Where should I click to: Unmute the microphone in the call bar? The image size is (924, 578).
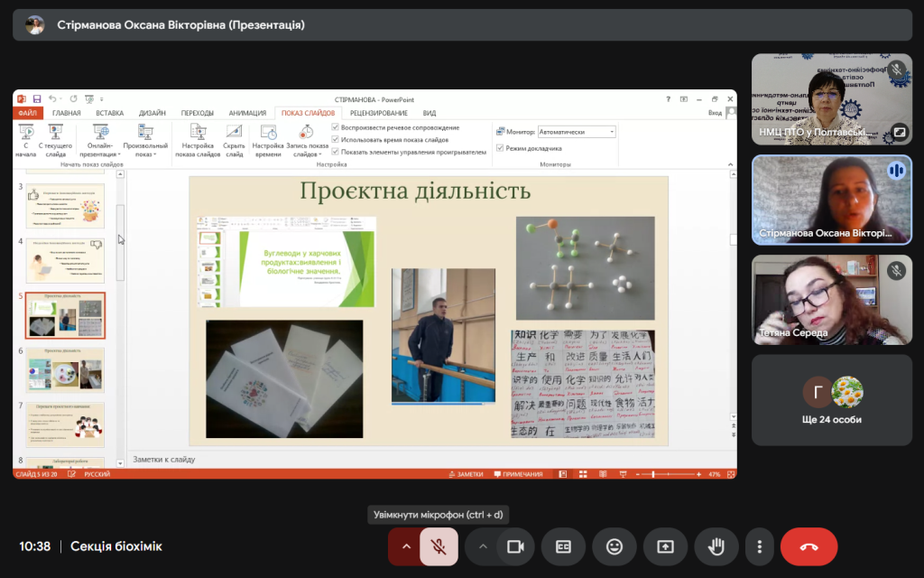point(439,546)
